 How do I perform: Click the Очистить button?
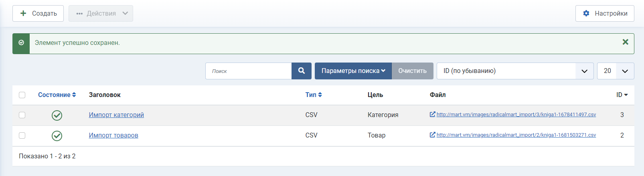click(412, 71)
